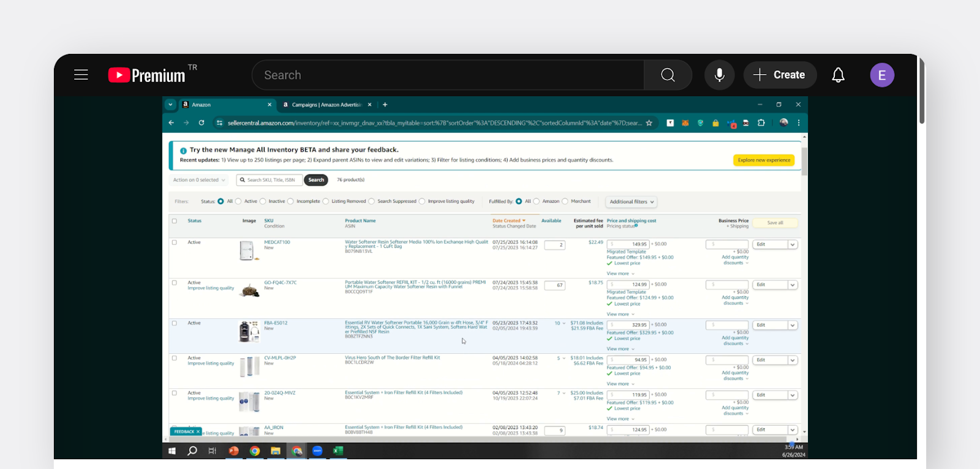Click Save all button
The height and width of the screenshot is (469, 980).
click(x=775, y=223)
